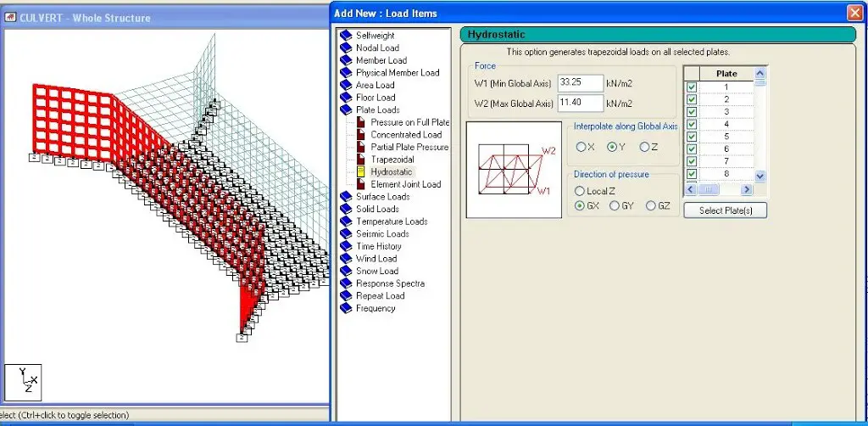
Task: Click the yellow Hydrostatic page icon
Action: click(x=361, y=171)
